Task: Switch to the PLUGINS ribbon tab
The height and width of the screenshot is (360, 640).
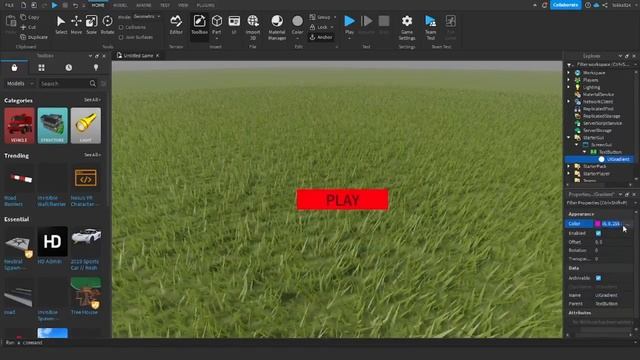Action: 206,5
